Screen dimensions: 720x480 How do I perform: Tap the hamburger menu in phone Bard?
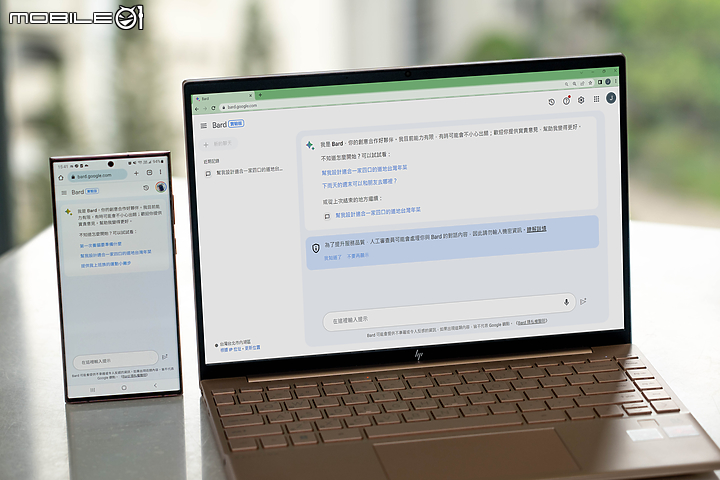coord(64,192)
